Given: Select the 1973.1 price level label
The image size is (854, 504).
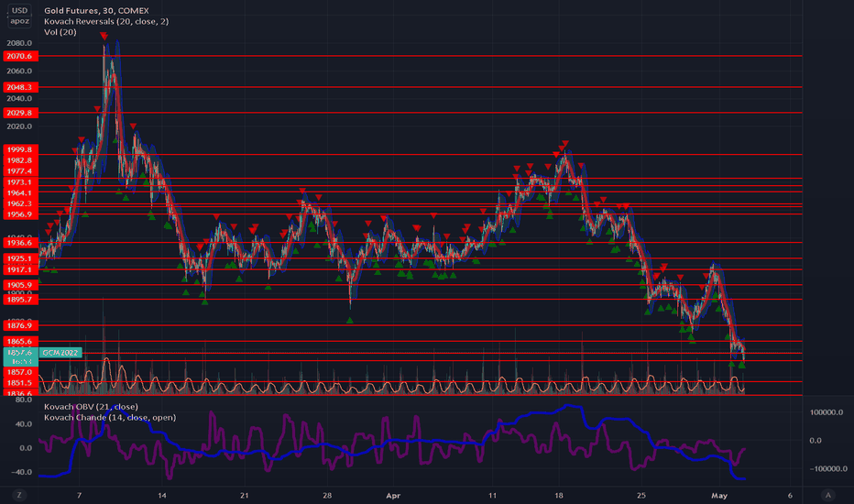Looking at the screenshot, I should point(19,182).
